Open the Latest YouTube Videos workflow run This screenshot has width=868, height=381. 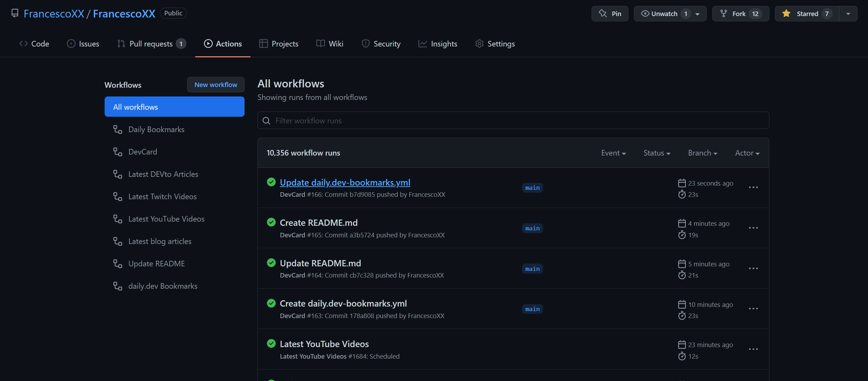324,344
